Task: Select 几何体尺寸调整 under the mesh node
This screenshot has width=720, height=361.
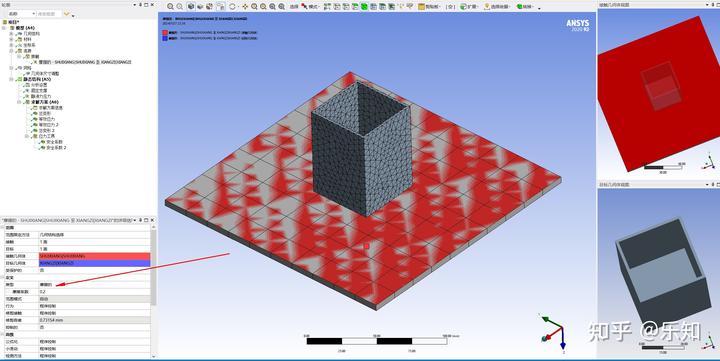Action: (x=45, y=73)
